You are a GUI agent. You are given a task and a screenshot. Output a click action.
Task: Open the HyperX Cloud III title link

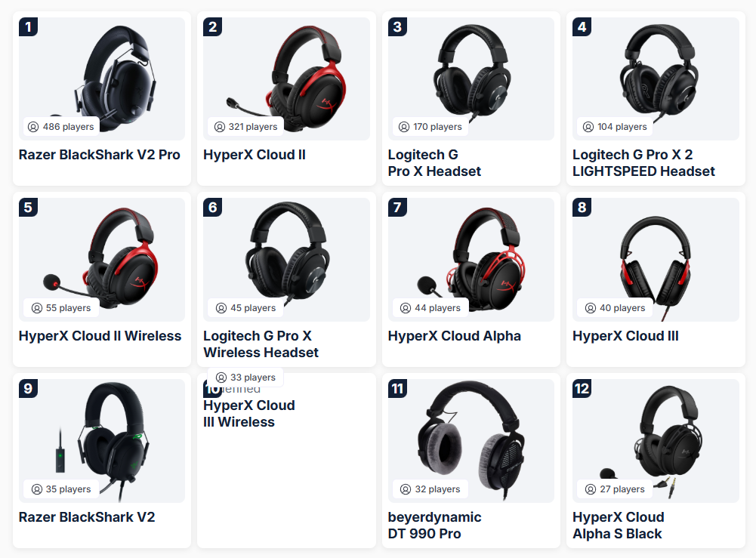point(625,336)
